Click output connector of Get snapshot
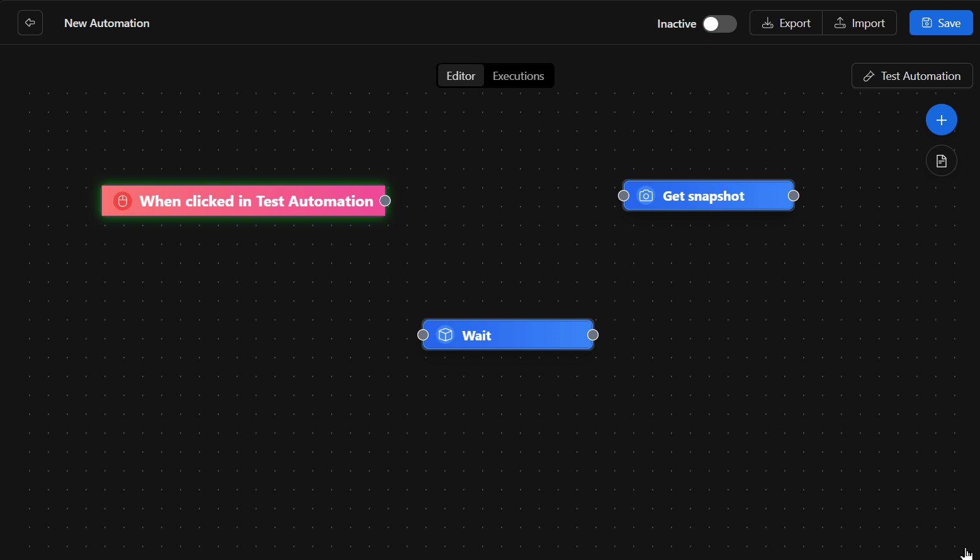This screenshot has width=980, height=560. click(x=794, y=196)
